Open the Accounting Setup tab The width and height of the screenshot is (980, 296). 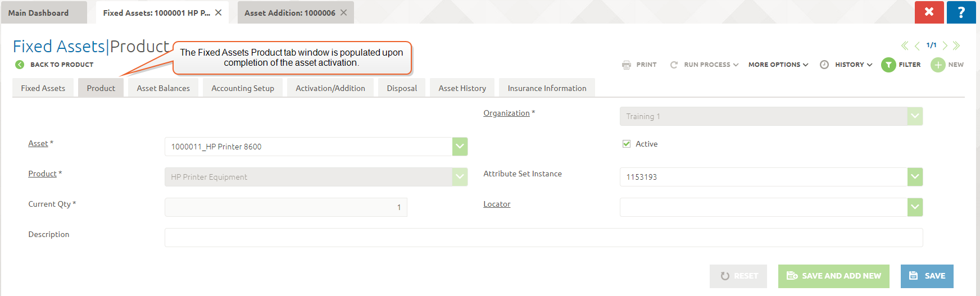click(243, 88)
